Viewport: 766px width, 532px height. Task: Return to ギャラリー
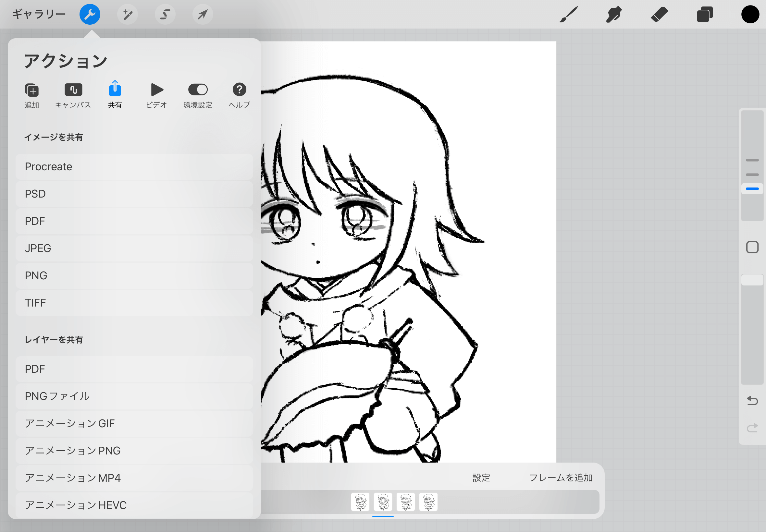point(39,14)
